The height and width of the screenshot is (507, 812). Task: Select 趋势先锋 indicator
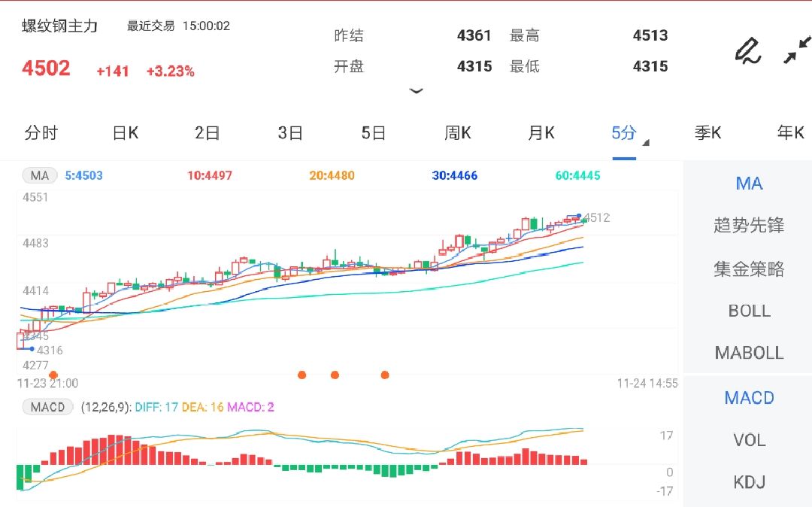749,225
